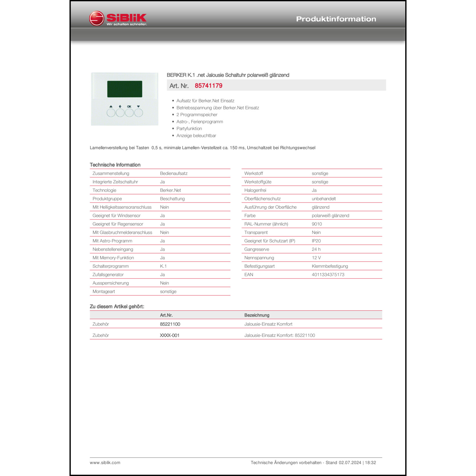The width and height of the screenshot is (476, 476).
Task: Click the bullet '2 Programmspeicher'
Action: pyautogui.click(x=197, y=115)
